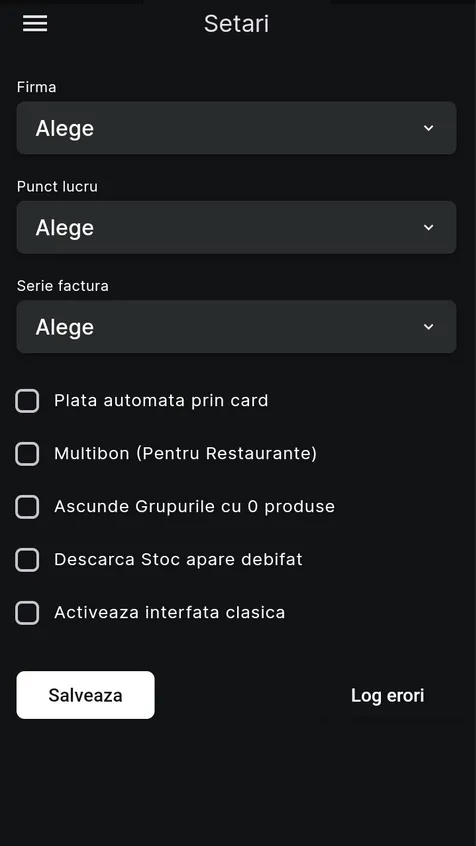Open the Firma dropdown showing Alege

coord(236,128)
